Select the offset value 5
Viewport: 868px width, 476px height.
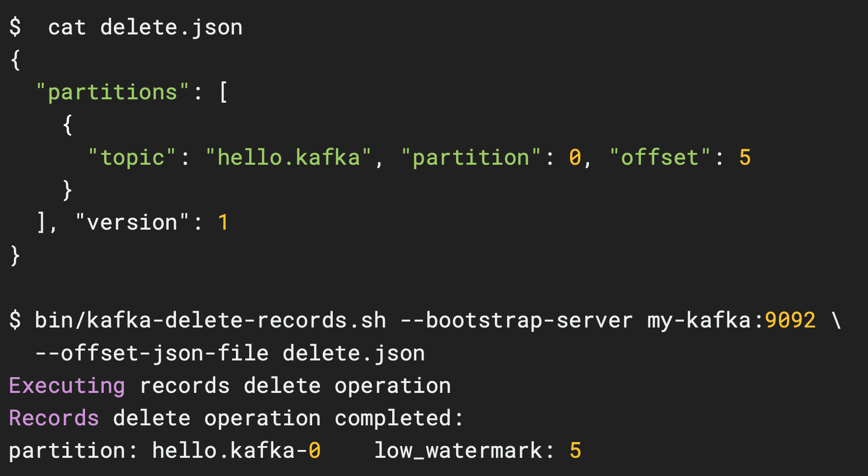745,157
